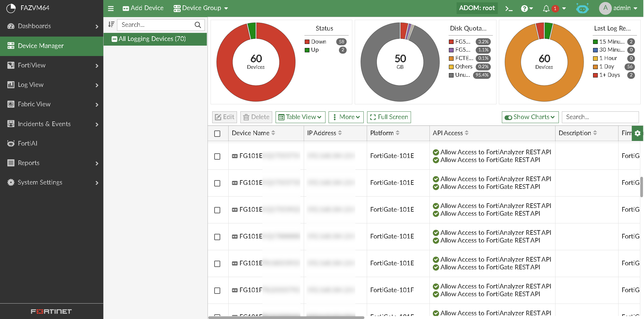Sort by Description column arrows
The width and height of the screenshot is (644, 319).
595,133
